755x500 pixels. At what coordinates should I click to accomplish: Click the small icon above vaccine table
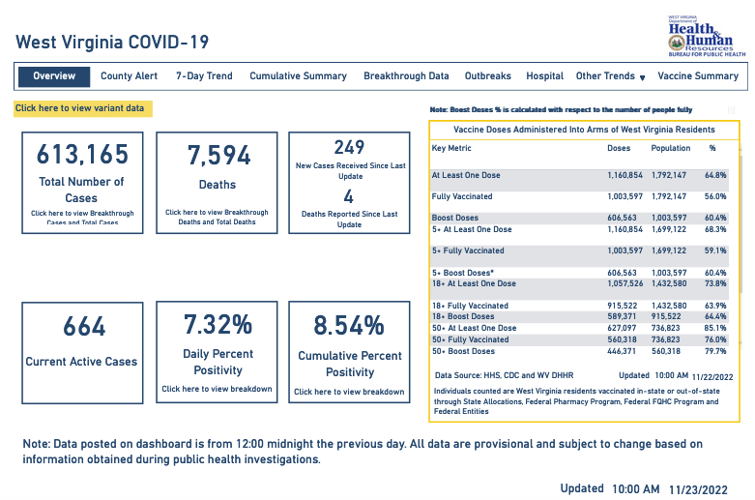click(731, 109)
